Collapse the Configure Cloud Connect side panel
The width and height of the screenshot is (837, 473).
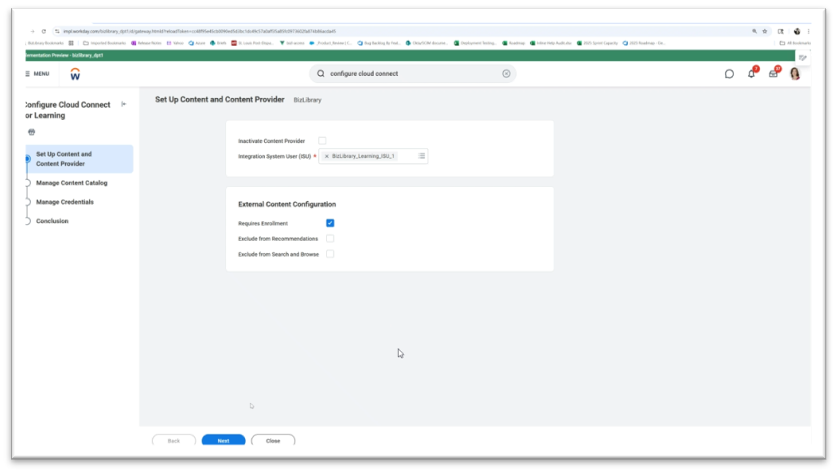[124, 104]
